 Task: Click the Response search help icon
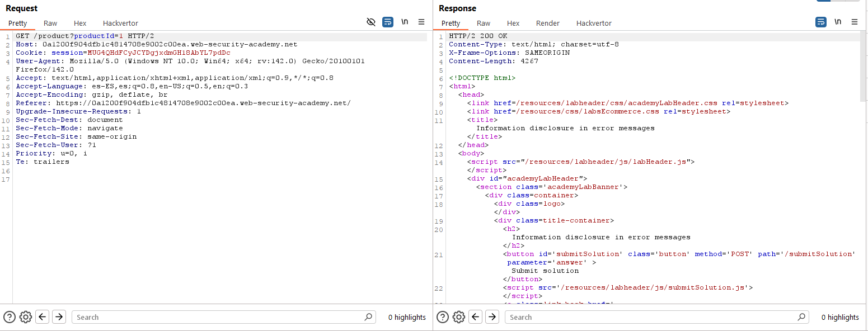click(x=443, y=317)
